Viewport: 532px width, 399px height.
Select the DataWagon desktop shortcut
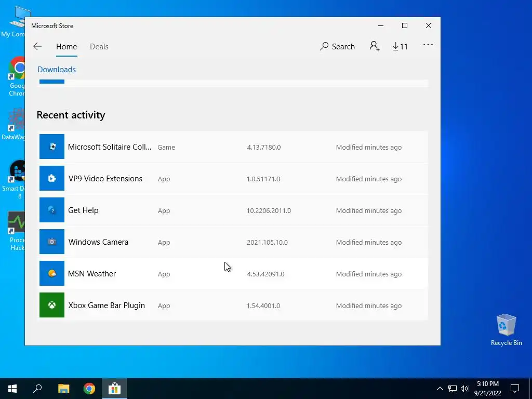(13, 124)
